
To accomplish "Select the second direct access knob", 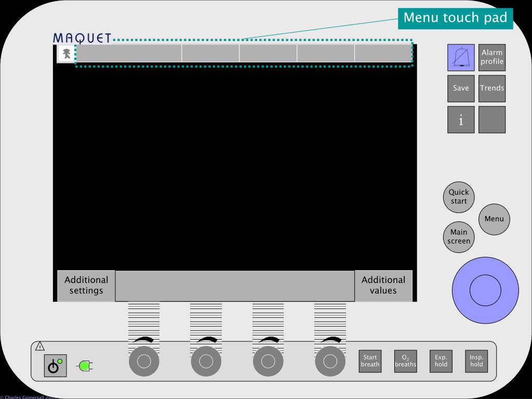I will [206, 362].
